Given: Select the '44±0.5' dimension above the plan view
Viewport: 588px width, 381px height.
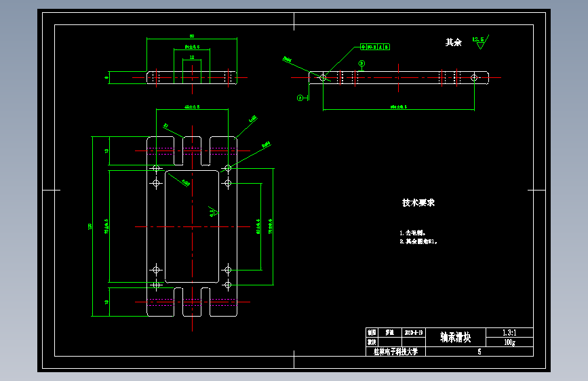Looking at the screenshot, I should (x=192, y=107).
